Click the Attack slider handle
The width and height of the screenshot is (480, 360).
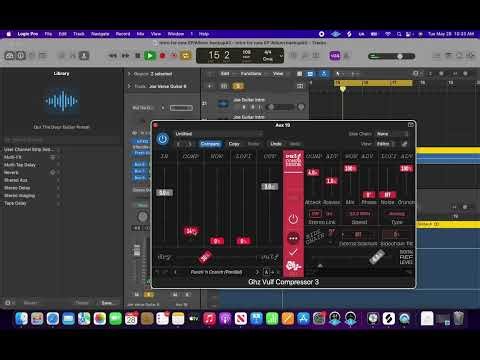coord(313,172)
